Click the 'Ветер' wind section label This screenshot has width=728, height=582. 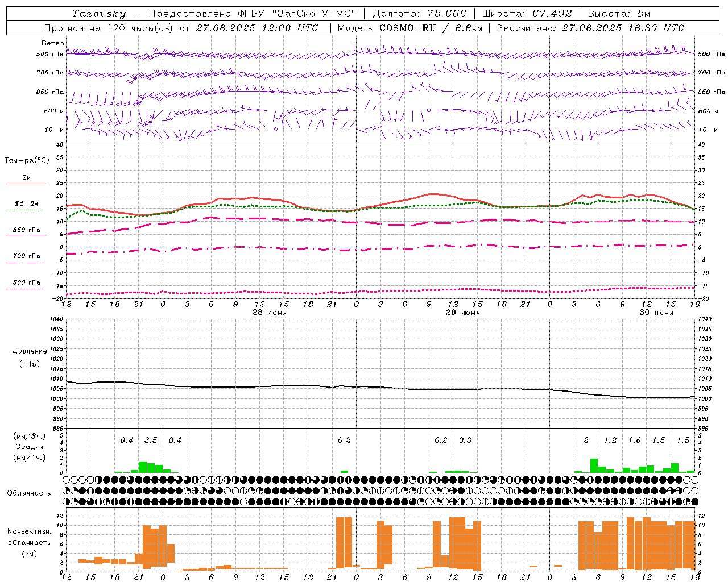[52, 43]
